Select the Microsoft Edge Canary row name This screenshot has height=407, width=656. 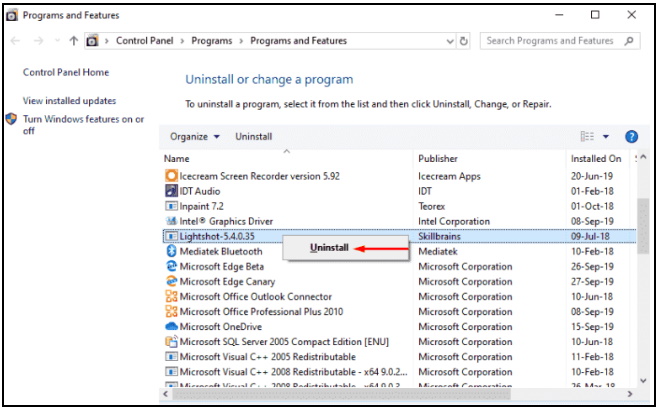coord(227,282)
